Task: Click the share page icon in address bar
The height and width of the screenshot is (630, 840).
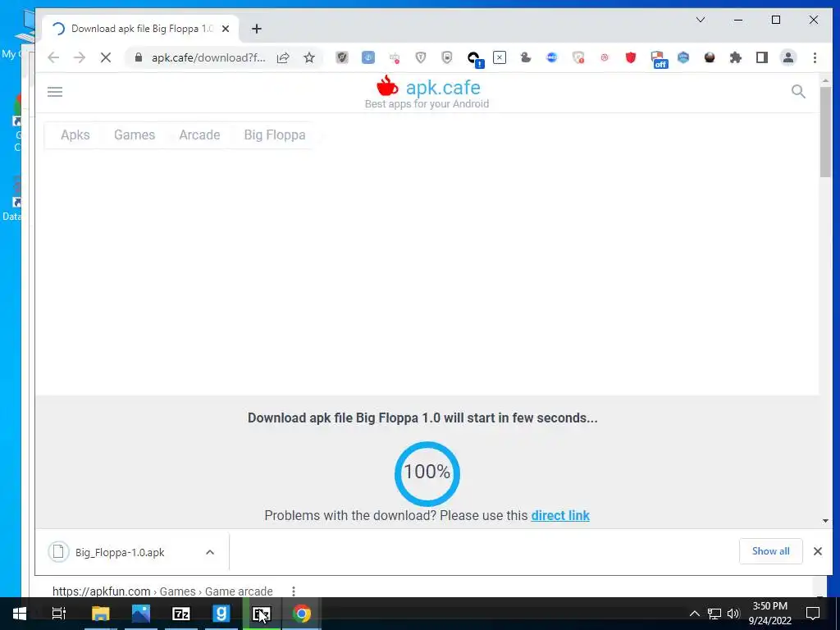Action: tap(283, 57)
